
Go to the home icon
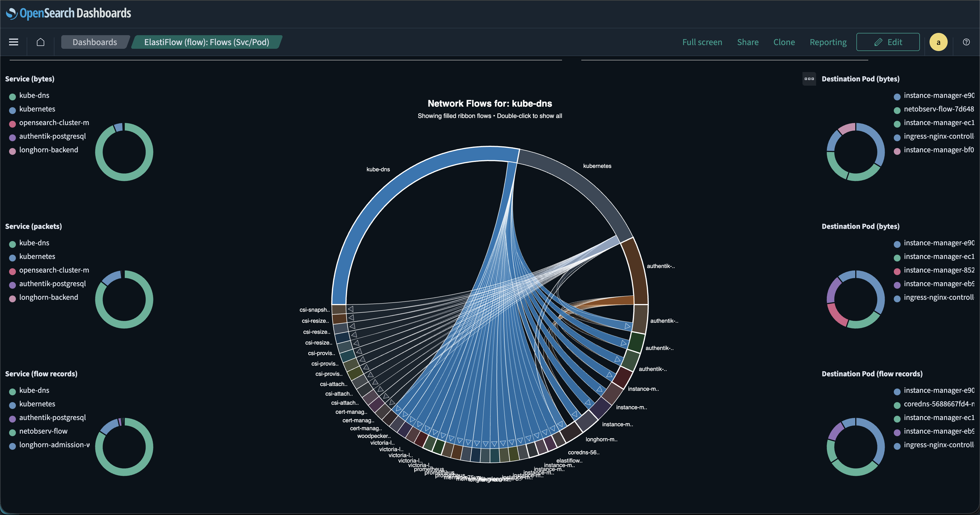coord(40,42)
